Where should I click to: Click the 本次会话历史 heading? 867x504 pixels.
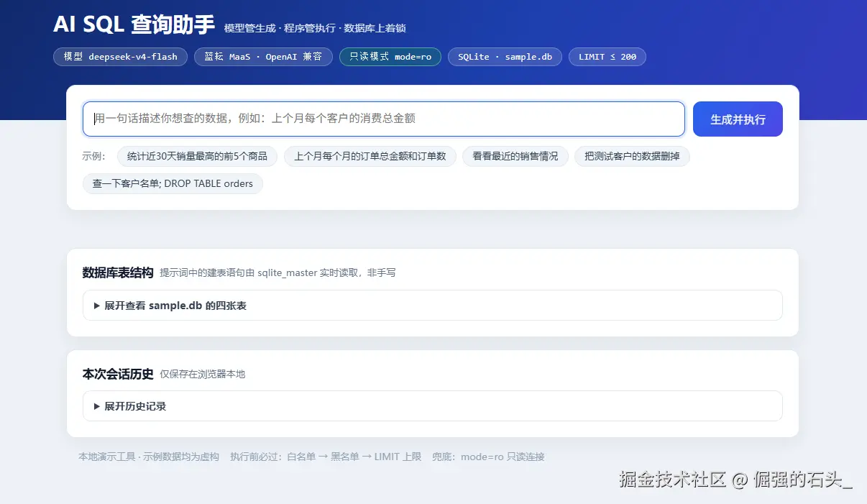[x=118, y=374]
